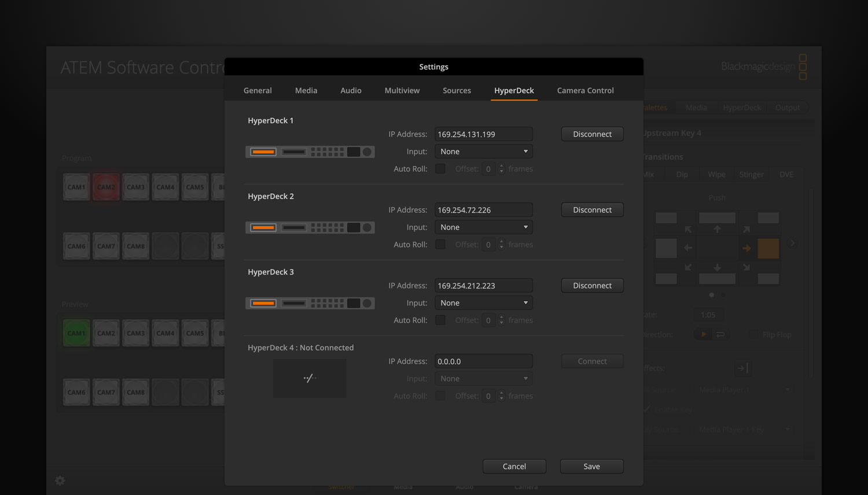
Task: Open the Switcher page from bottom navigation
Action: point(340,487)
